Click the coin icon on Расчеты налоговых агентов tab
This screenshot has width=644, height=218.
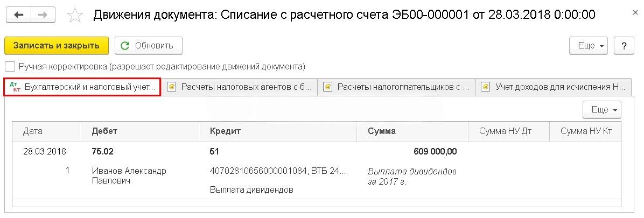point(171,87)
